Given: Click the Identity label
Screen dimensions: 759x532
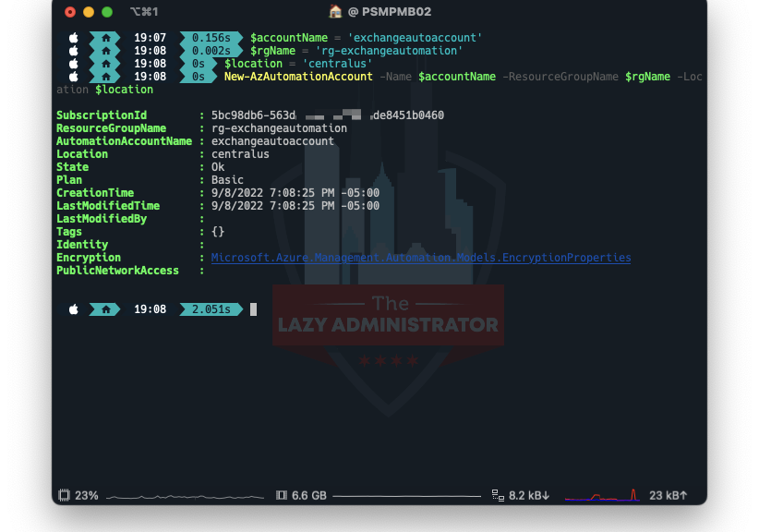Looking at the screenshot, I should tap(82, 245).
